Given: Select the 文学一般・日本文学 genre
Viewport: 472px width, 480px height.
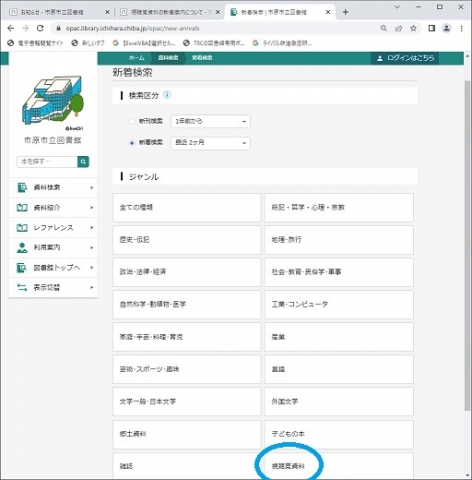Looking at the screenshot, I should tap(187, 402).
